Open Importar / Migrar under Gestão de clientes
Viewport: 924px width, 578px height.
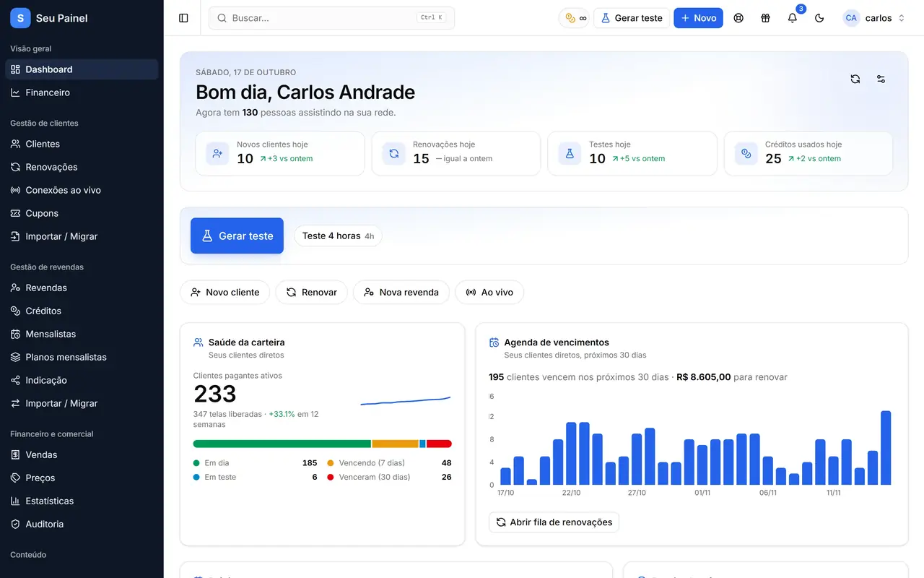coord(82,236)
